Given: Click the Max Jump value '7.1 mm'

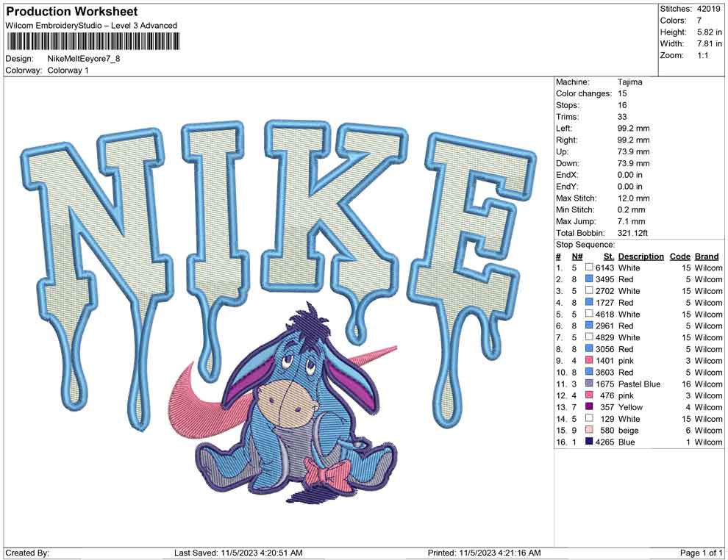Looking at the screenshot, I should tap(631, 221).
